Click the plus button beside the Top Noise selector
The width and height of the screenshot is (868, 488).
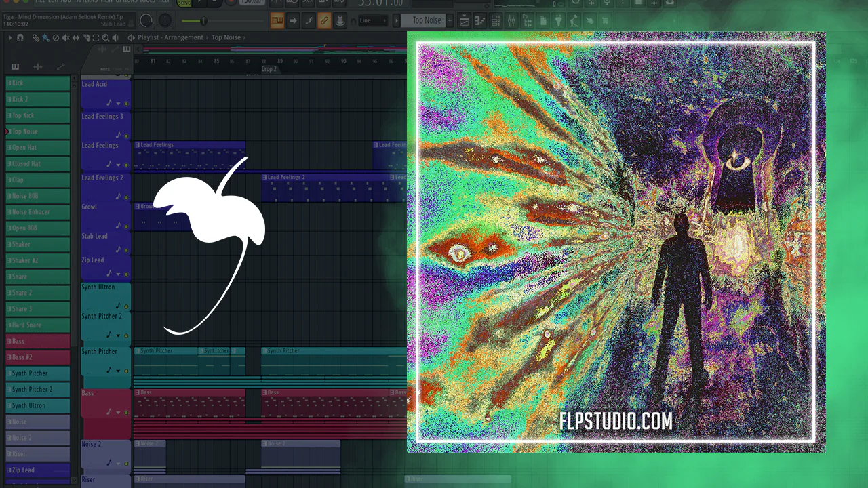(x=448, y=20)
